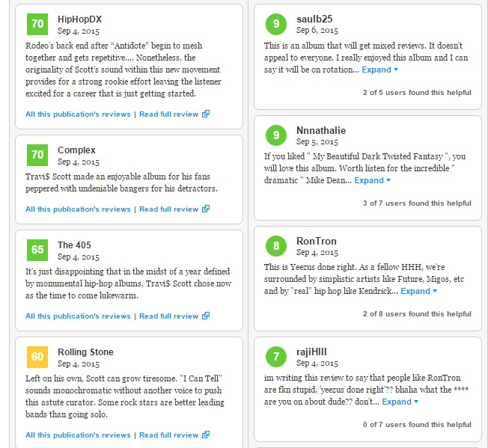This screenshot has height=448, width=488.
Task: Click saulb25 user score circle 9
Action: pyautogui.click(x=276, y=25)
